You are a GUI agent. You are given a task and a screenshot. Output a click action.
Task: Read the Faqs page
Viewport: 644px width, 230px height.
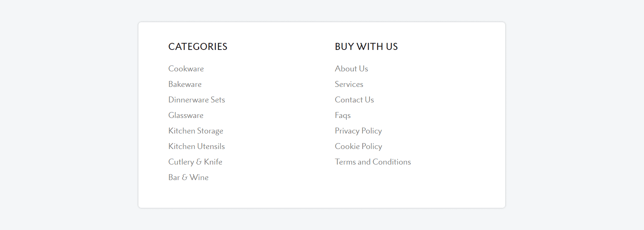(342, 115)
